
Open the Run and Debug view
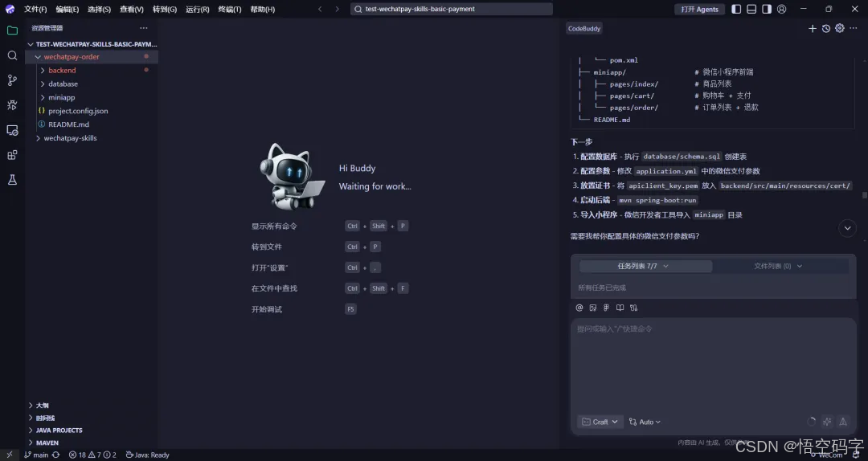click(12, 105)
